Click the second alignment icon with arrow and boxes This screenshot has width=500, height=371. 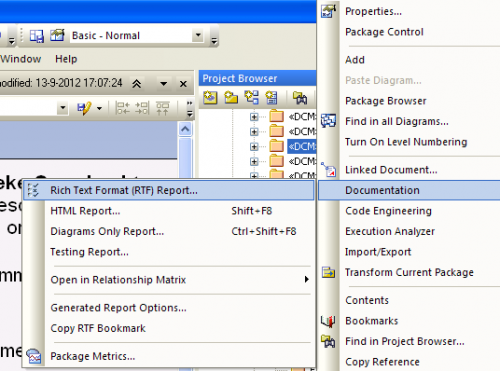142,108
